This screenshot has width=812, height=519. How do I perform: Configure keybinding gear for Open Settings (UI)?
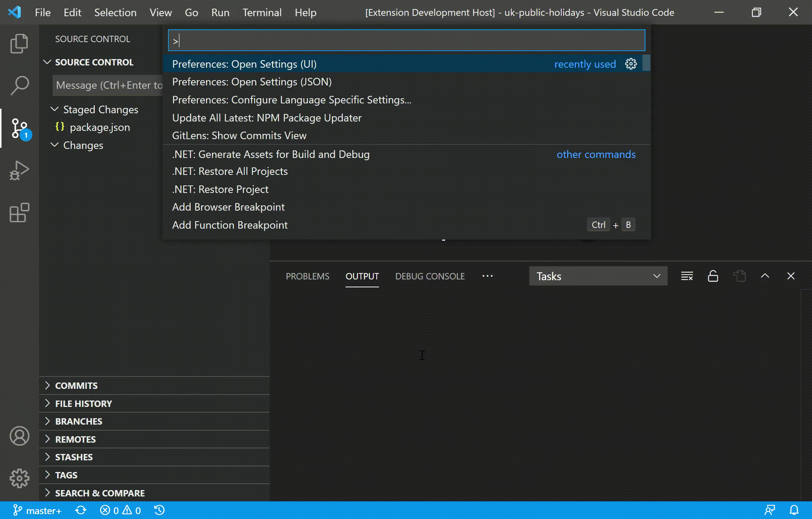(x=631, y=64)
